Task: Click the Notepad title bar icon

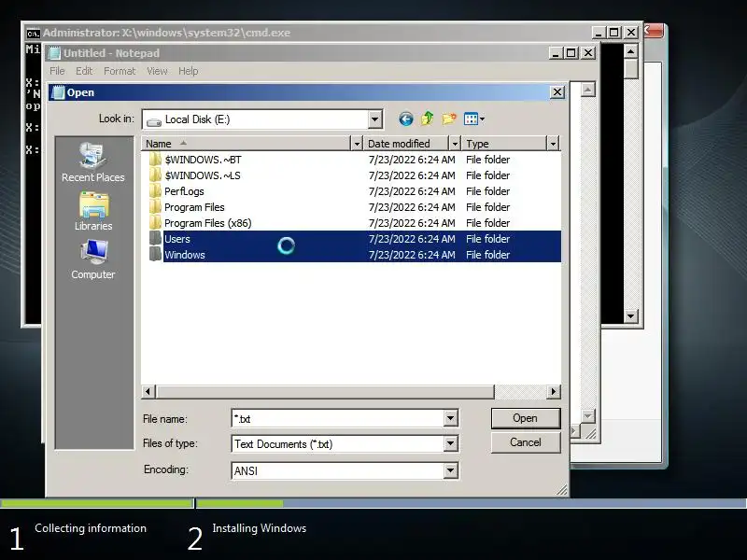Action: coord(55,53)
